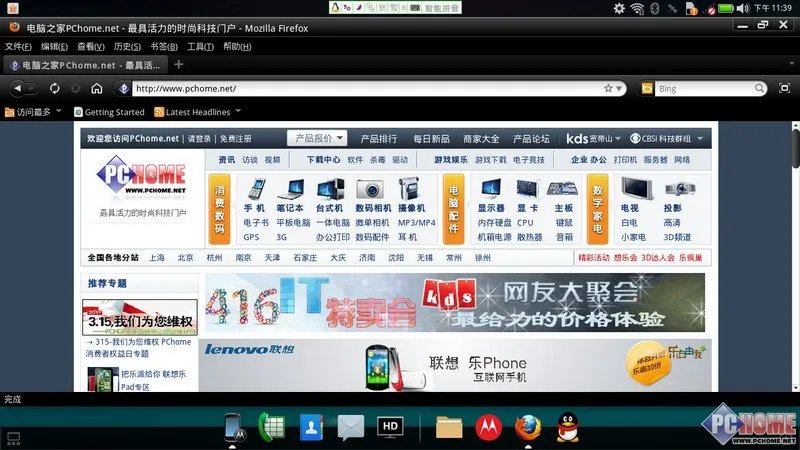Click the page vertical scrollbar thumb
800x450 pixels.
click(795, 148)
